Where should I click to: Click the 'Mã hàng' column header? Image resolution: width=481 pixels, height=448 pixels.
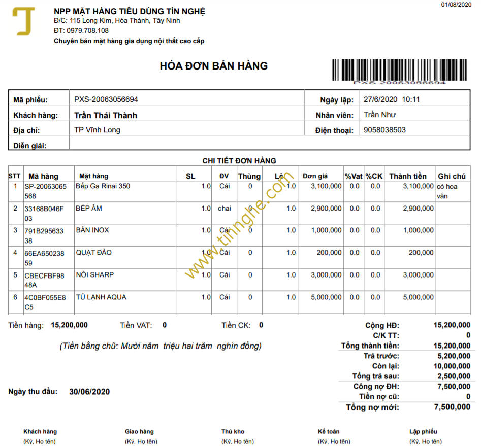(x=43, y=176)
